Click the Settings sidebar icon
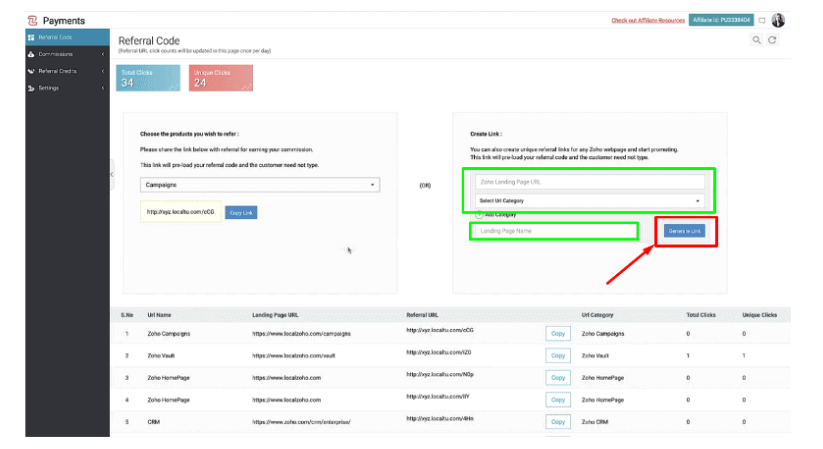Screen dimensions: 823x449 click(x=31, y=88)
